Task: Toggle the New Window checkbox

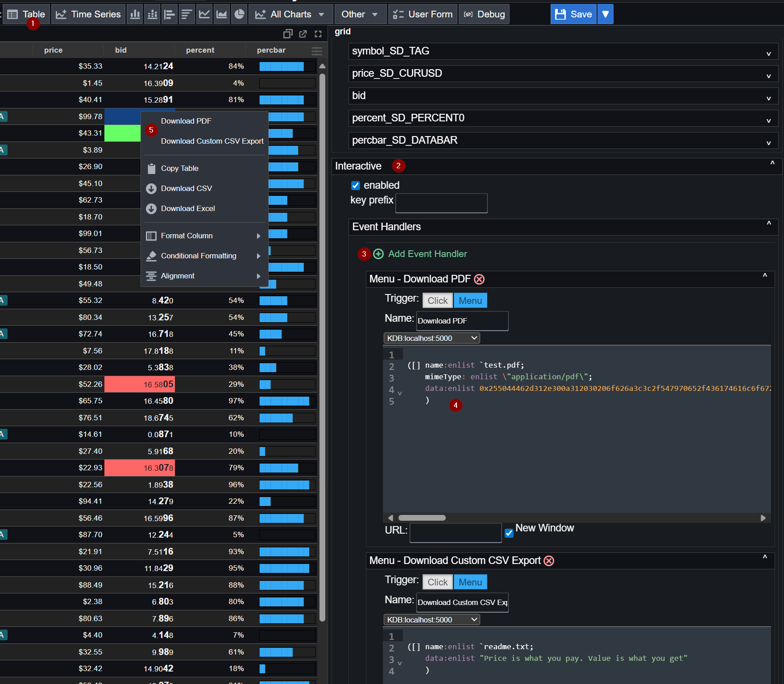Action: point(509,533)
